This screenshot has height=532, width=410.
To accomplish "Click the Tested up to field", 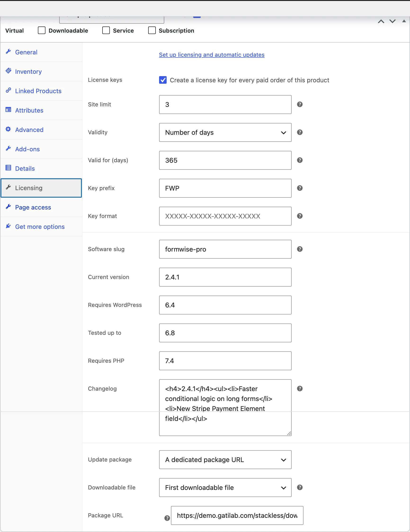I will tap(225, 333).
